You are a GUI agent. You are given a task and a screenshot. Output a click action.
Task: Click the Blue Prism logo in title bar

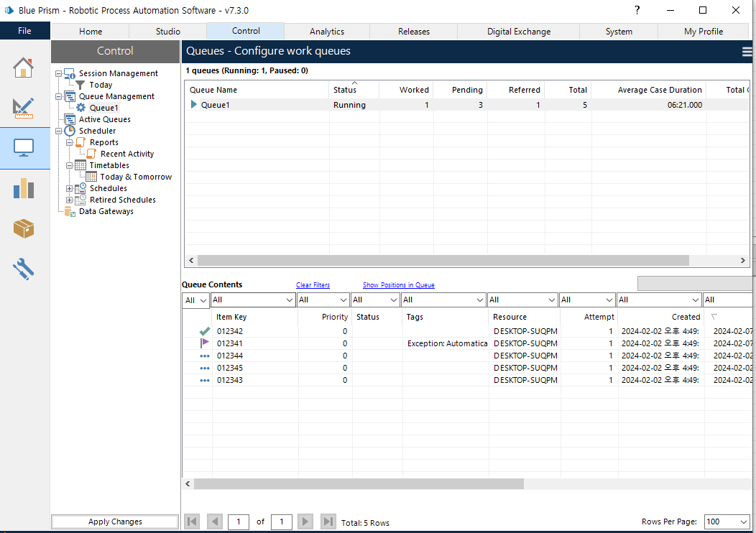tap(9, 10)
